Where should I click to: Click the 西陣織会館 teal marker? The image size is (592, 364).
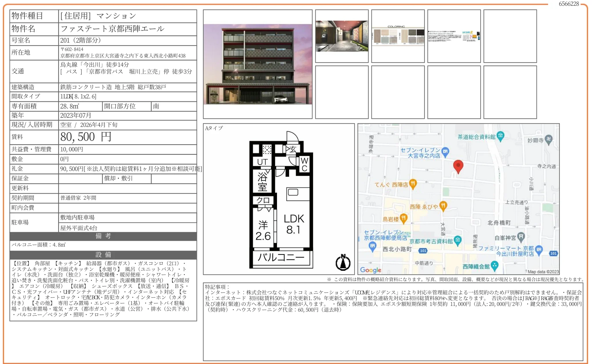(494, 264)
